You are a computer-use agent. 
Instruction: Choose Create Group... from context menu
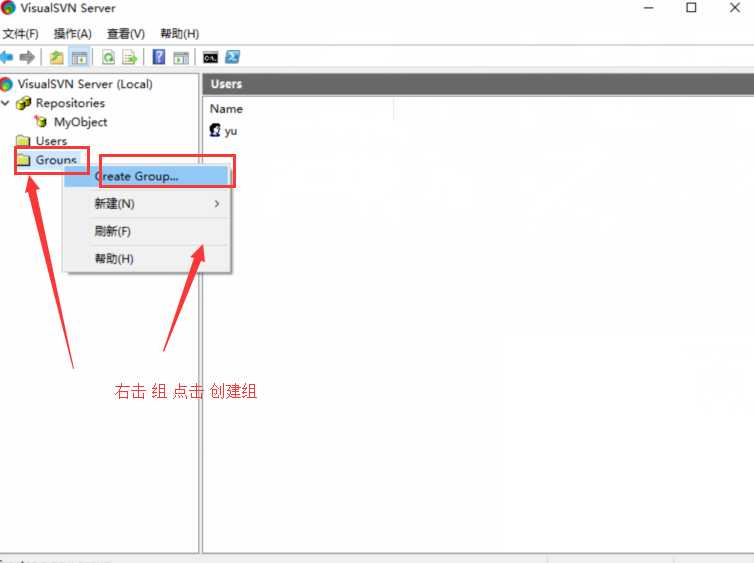(147, 176)
